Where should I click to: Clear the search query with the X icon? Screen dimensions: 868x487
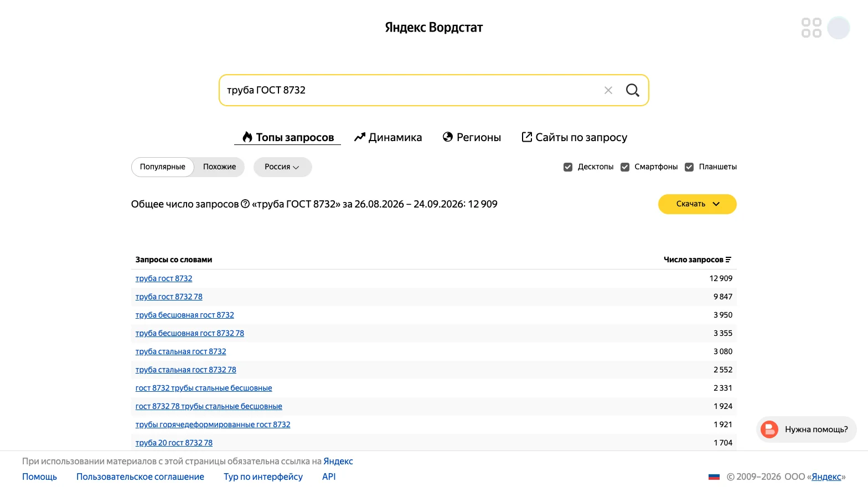point(608,90)
